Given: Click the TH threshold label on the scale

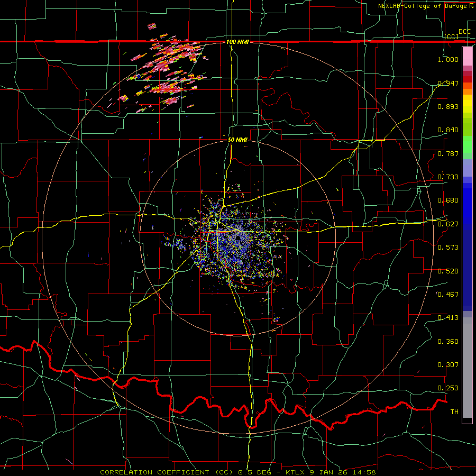Looking at the screenshot, I should pyautogui.click(x=454, y=412).
